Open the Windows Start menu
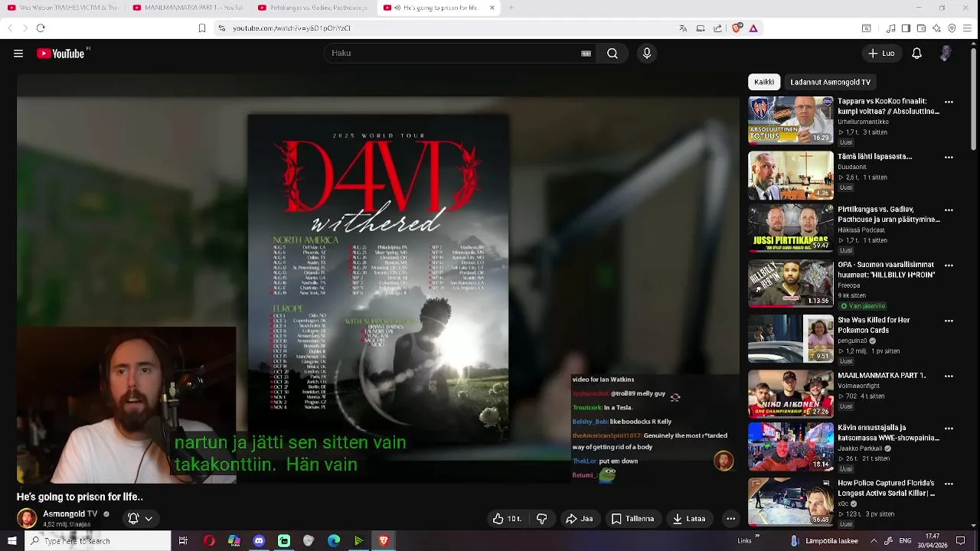Screen dimensions: 980x551 pyautogui.click(x=12, y=541)
